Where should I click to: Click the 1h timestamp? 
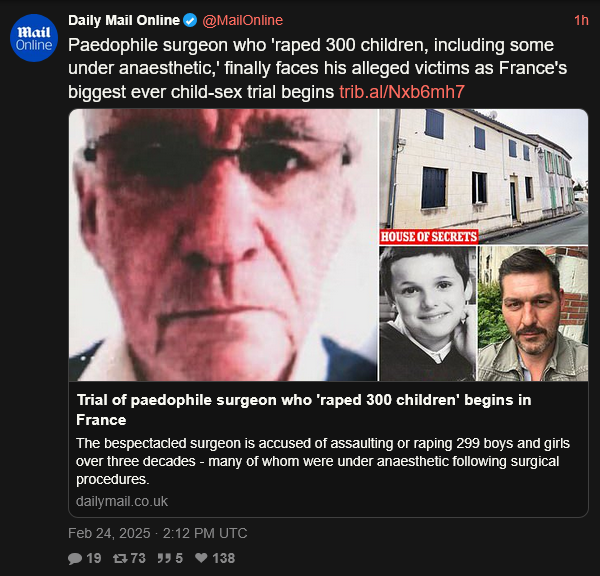pos(581,20)
